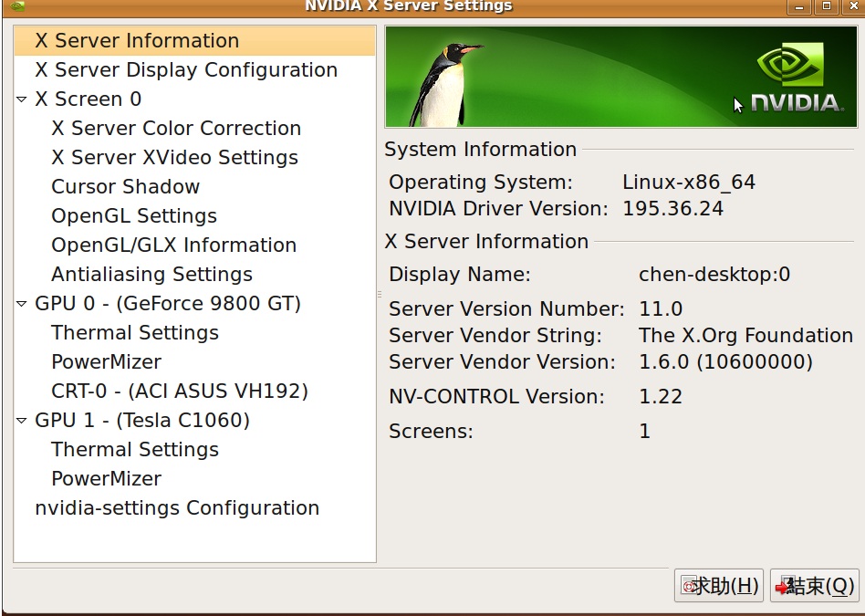
Task: Close the NVIDIA X Server Settings window
Action: pos(853,6)
